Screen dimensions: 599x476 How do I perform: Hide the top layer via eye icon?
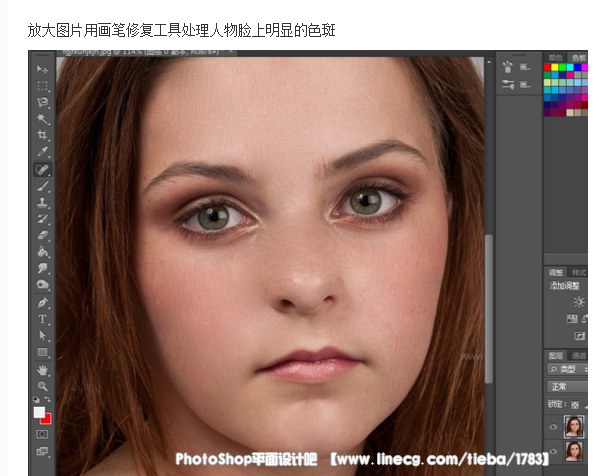[x=553, y=427]
